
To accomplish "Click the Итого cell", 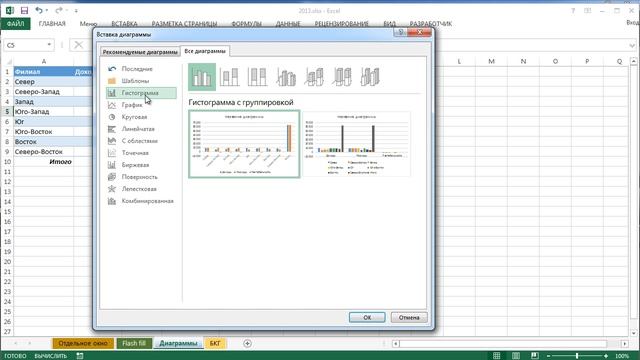I will (43, 162).
